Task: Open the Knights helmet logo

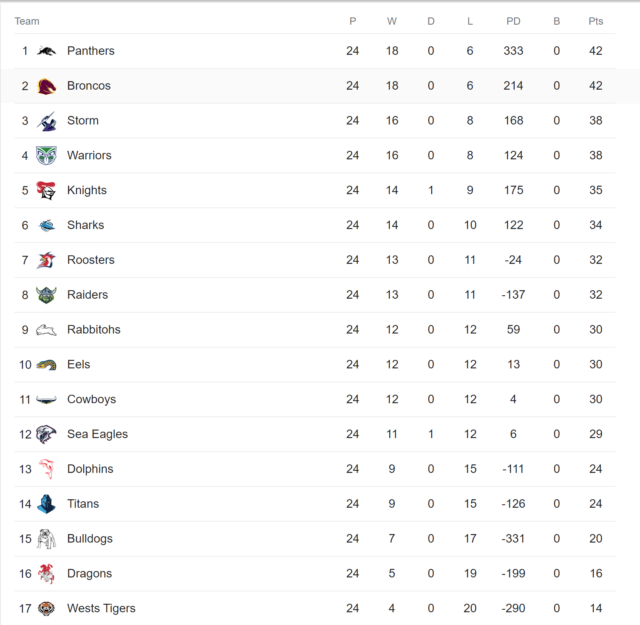Action: [x=46, y=190]
